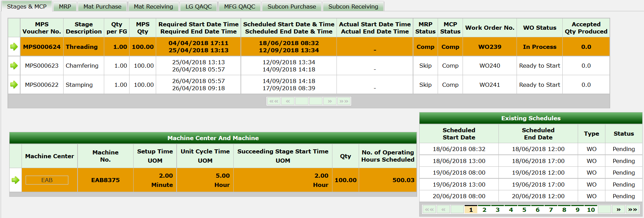Open the LG QAQC tab
The height and width of the screenshot is (218, 644).
click(198, 6)
